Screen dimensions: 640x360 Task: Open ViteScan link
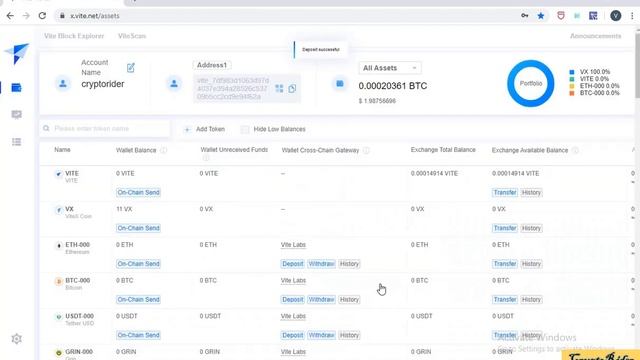tap(132, 36)
